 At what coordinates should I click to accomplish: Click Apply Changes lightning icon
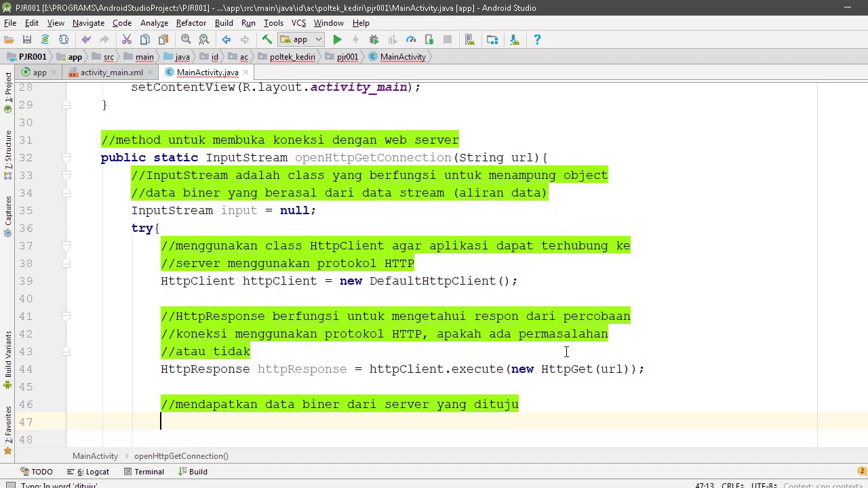[x=355, y=40]
